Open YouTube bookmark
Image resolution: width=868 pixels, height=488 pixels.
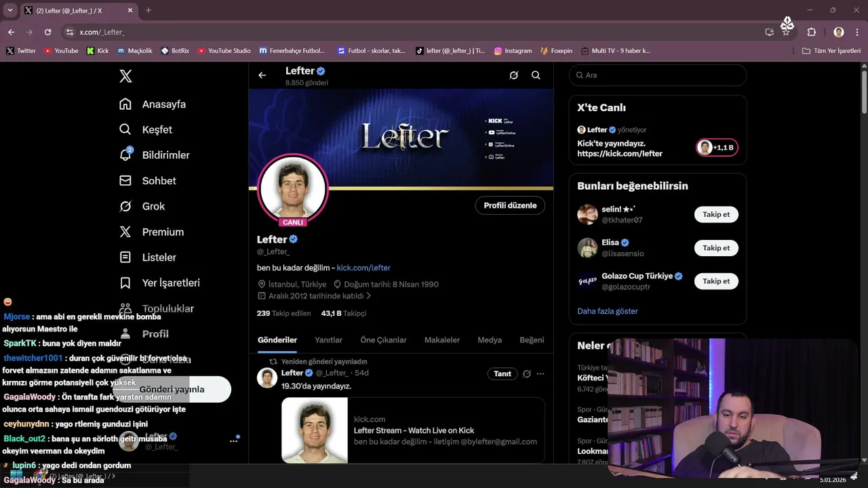[61, 51]
